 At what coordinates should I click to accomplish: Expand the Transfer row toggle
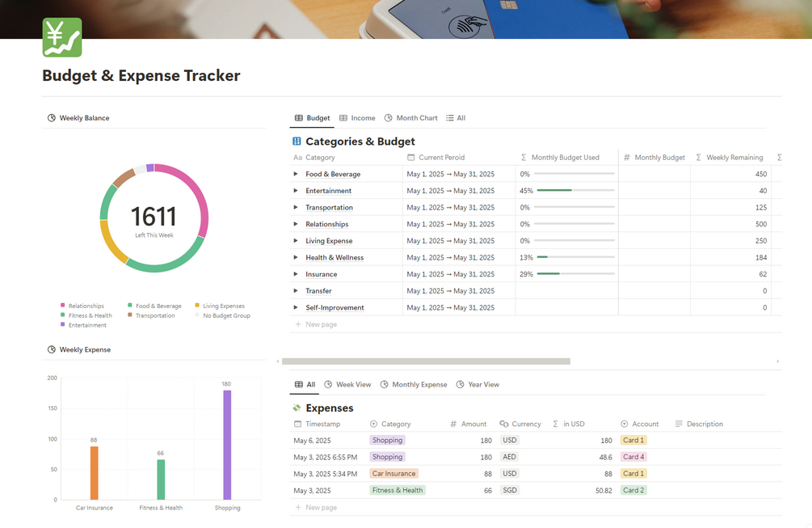coord(296,291)
